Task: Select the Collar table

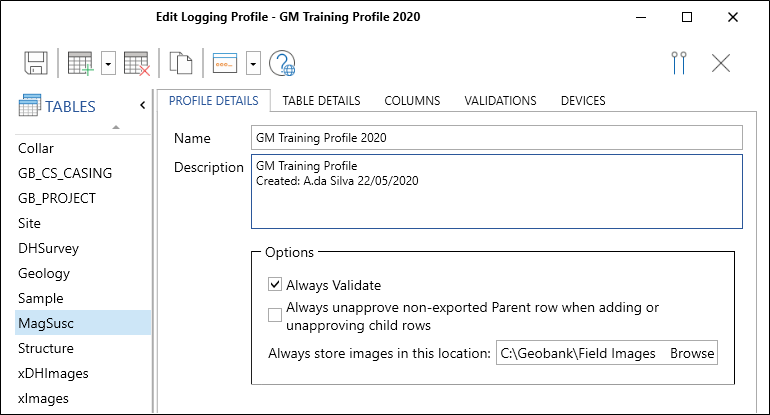Action: pyautogui.click(x=83, y=148)
